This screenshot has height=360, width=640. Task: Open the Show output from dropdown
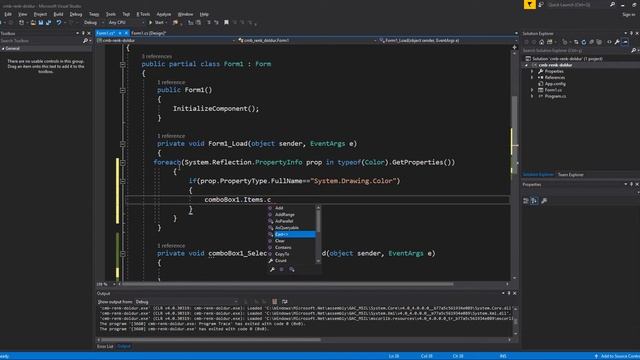coord(186,302)
